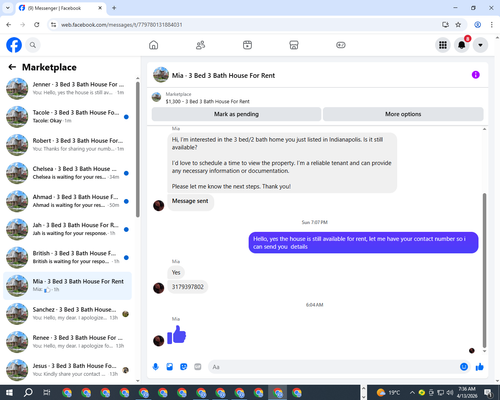Go back in browser
Screen dimensions: 500x400
(9, 25)
